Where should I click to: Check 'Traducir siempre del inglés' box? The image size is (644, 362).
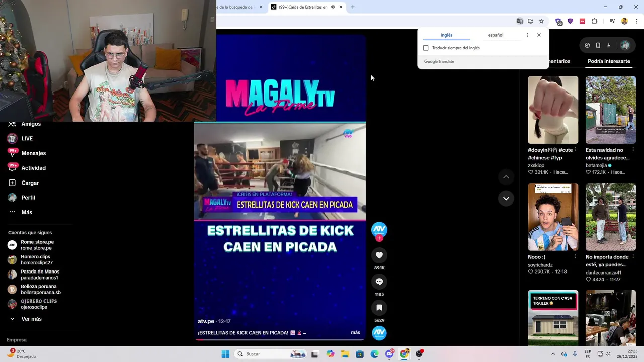click(426, 48)
